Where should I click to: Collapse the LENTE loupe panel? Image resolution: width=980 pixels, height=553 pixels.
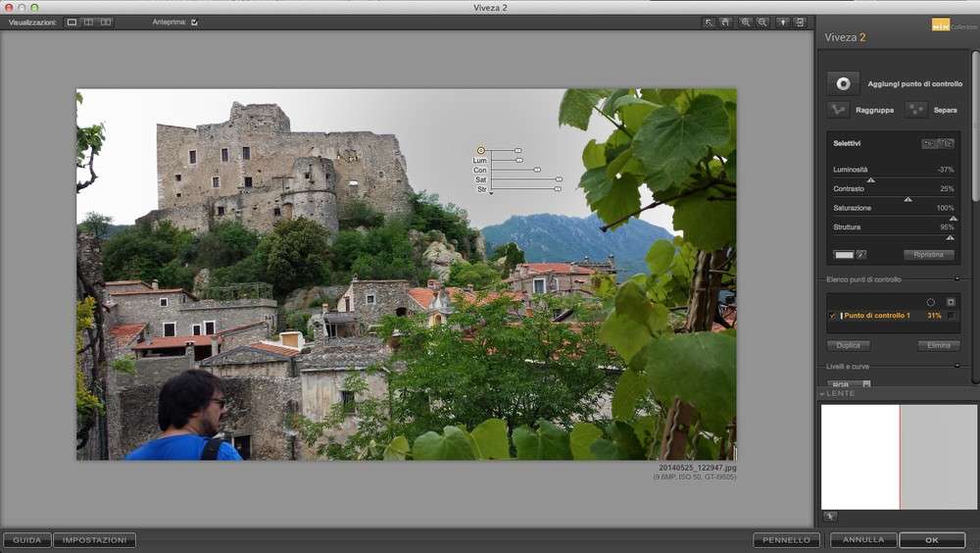coord(823,393)
